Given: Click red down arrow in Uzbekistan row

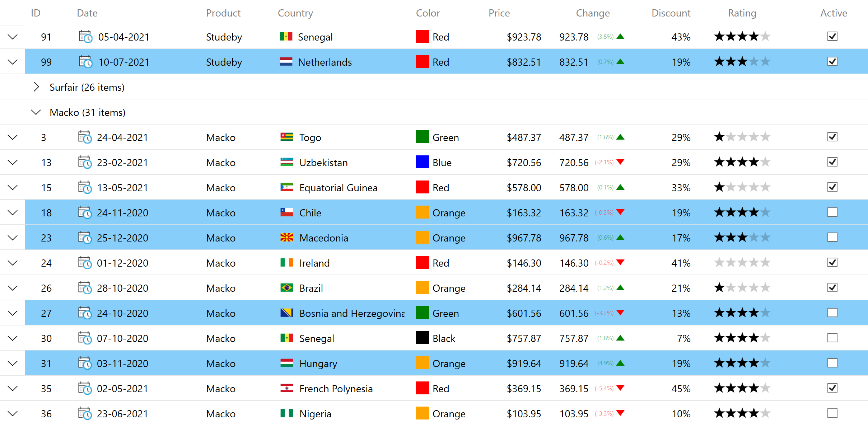Looking at the screenshot, I should (x=620, y=162).
